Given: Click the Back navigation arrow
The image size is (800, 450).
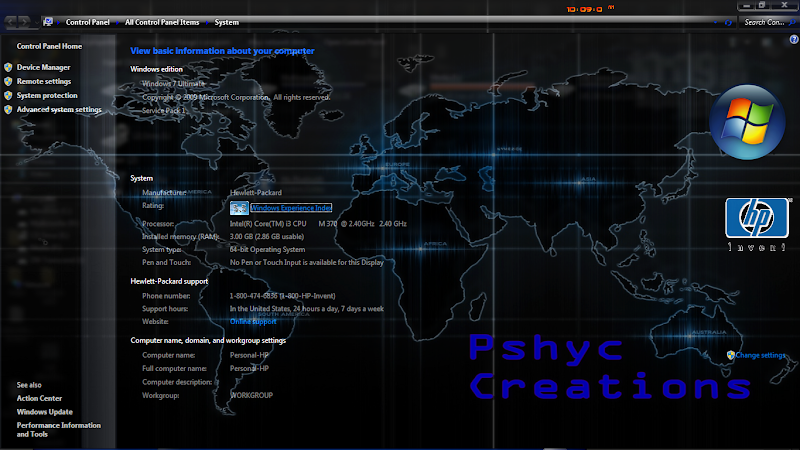Looking at the screenshot, I should point(10,22).
